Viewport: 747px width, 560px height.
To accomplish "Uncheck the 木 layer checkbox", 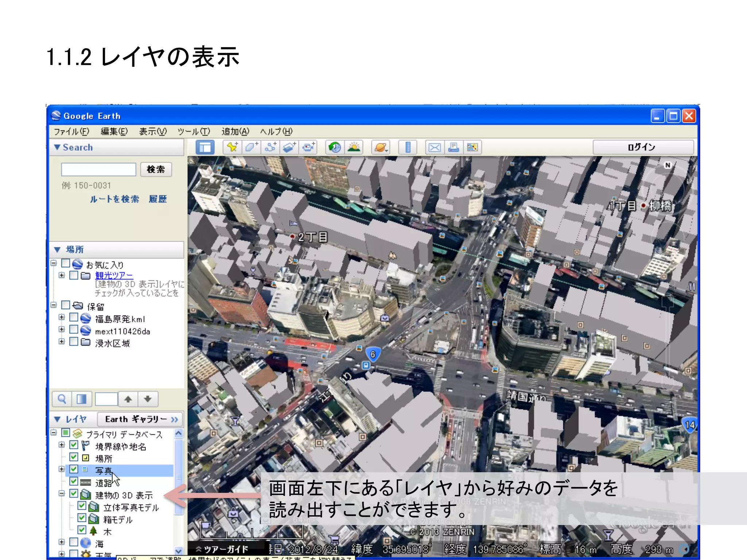I will 82,530.
